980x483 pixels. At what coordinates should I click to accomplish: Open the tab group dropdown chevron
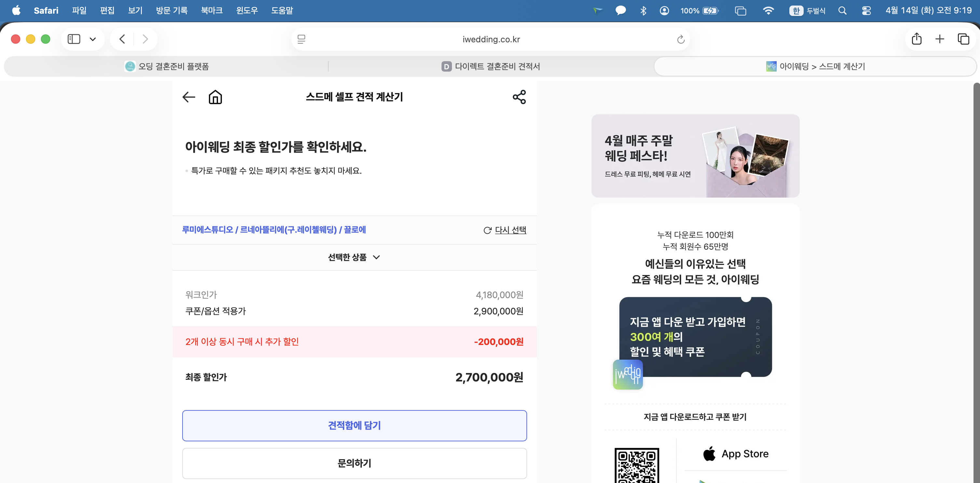pos(92,39)
